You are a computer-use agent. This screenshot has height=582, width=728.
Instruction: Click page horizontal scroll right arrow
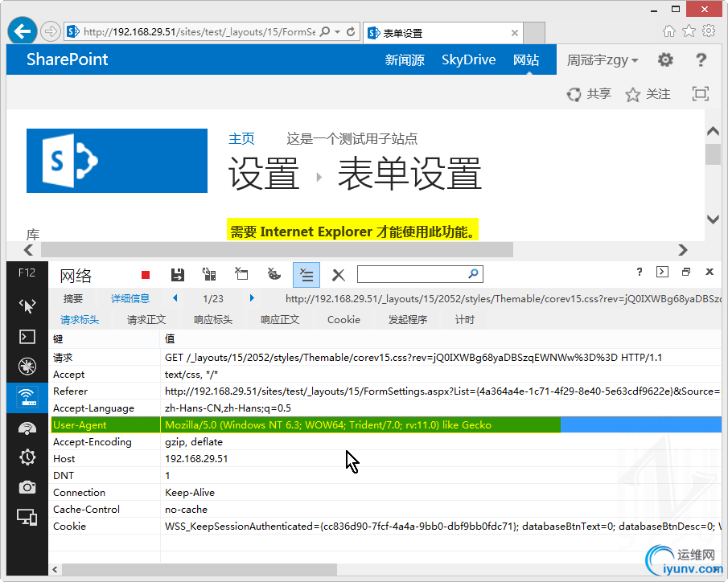pos(682,250)
